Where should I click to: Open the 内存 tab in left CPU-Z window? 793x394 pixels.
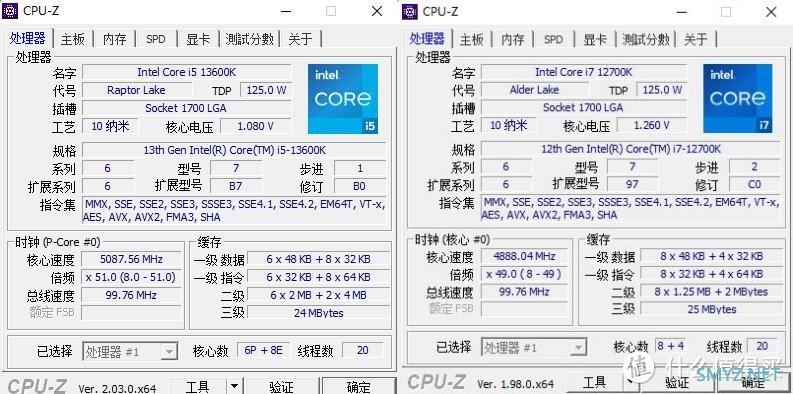[115, 39]
